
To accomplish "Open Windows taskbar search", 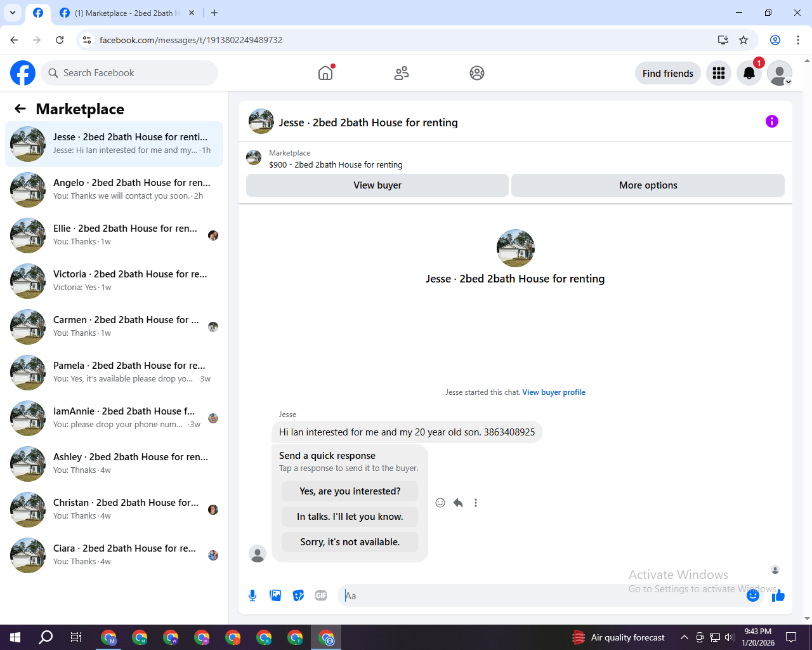I will 46,637.
